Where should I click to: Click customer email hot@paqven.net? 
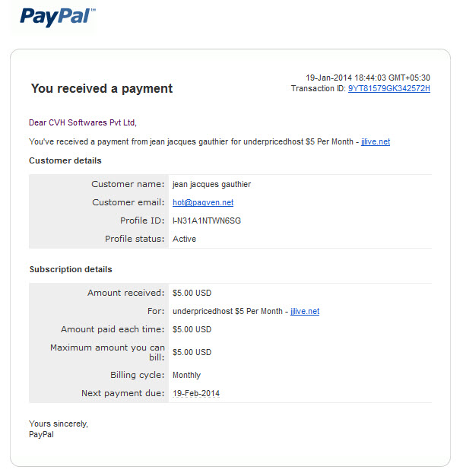203,202
